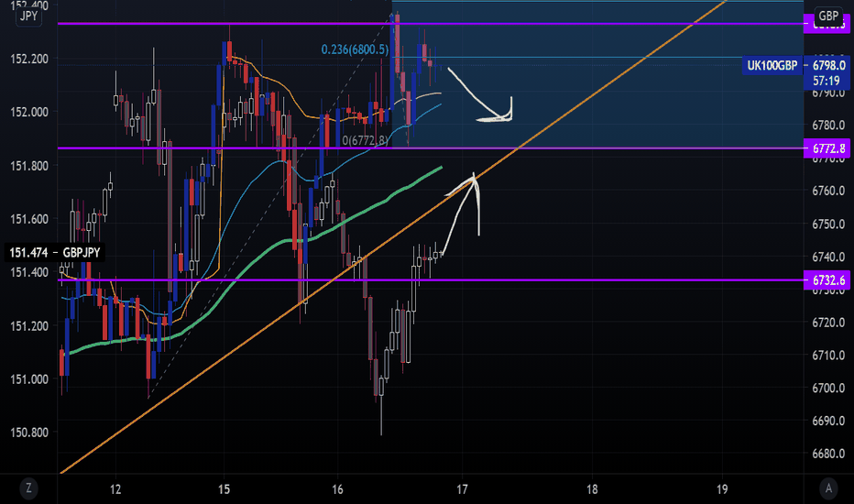The width and height of the screenshot is (854, 504).
Task: Click the 0(6772.8) Fibonacci label
Action: click(366, 140)
